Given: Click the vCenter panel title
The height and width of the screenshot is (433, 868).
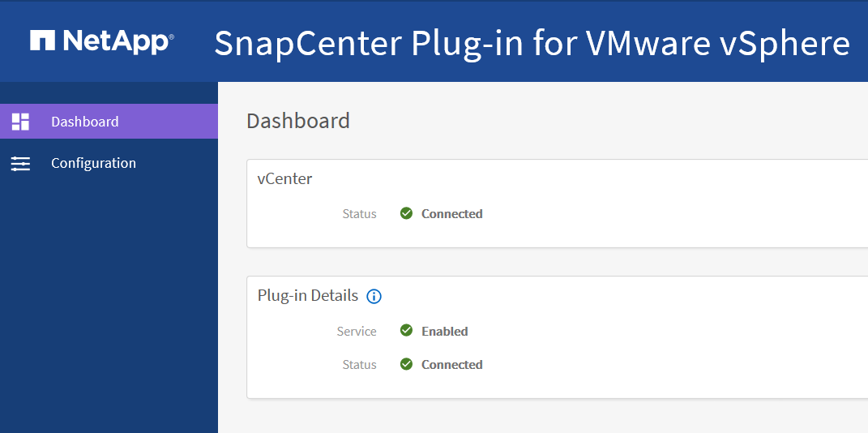Looking at the screenshot, I should [284, 179].
